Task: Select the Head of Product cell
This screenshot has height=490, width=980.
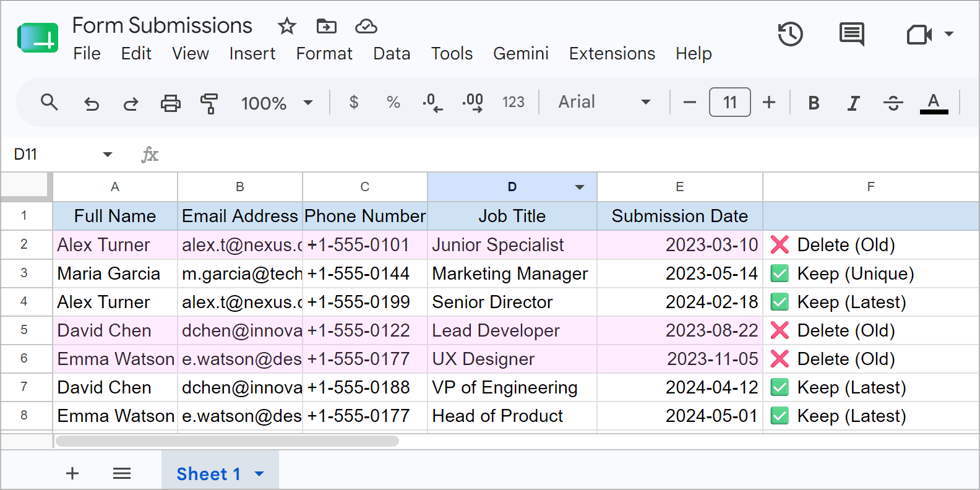Action: pos(512,416)
